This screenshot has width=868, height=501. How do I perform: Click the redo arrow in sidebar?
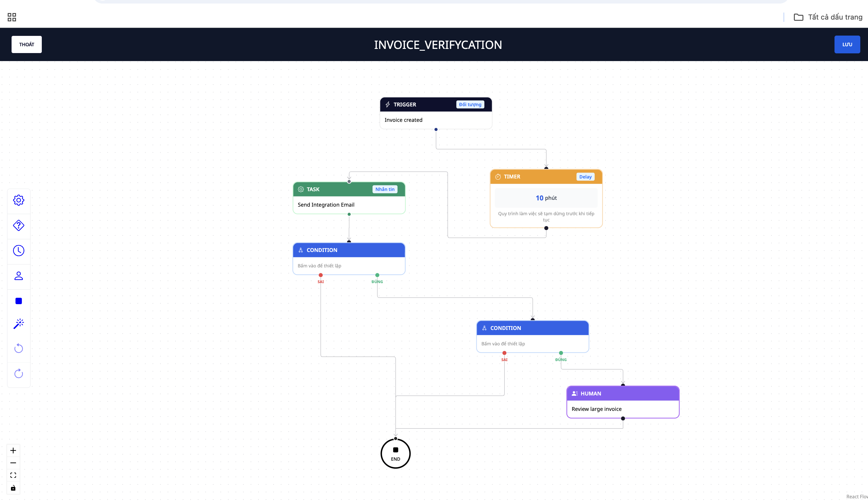click(x=19, y=373)
